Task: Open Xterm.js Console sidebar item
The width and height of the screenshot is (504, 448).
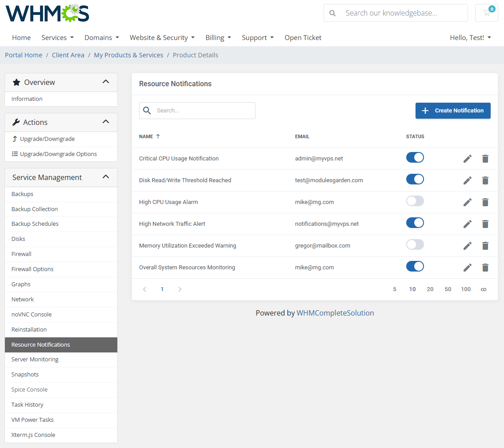Action: point(61,435)
